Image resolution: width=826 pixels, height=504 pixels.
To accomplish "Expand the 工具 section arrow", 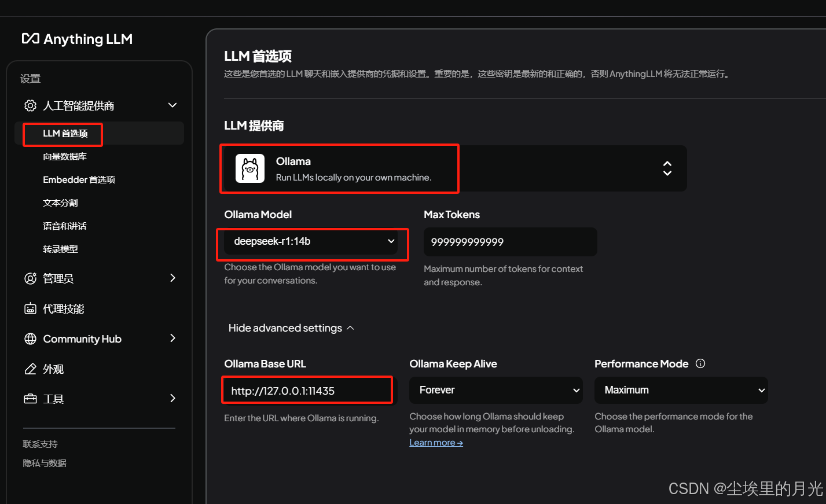I will [172, 398].
